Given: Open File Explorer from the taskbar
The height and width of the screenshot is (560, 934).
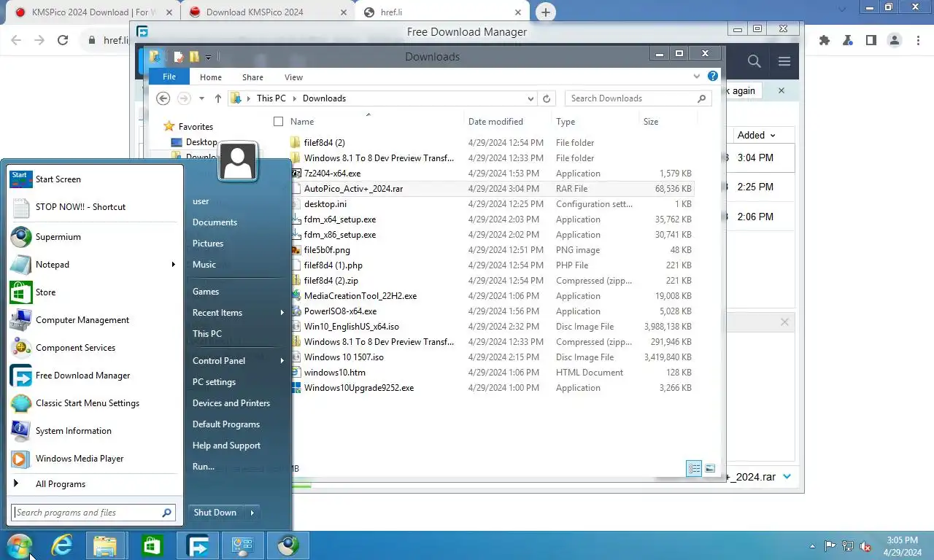Looking at the screenshot, I should [106, 545].
